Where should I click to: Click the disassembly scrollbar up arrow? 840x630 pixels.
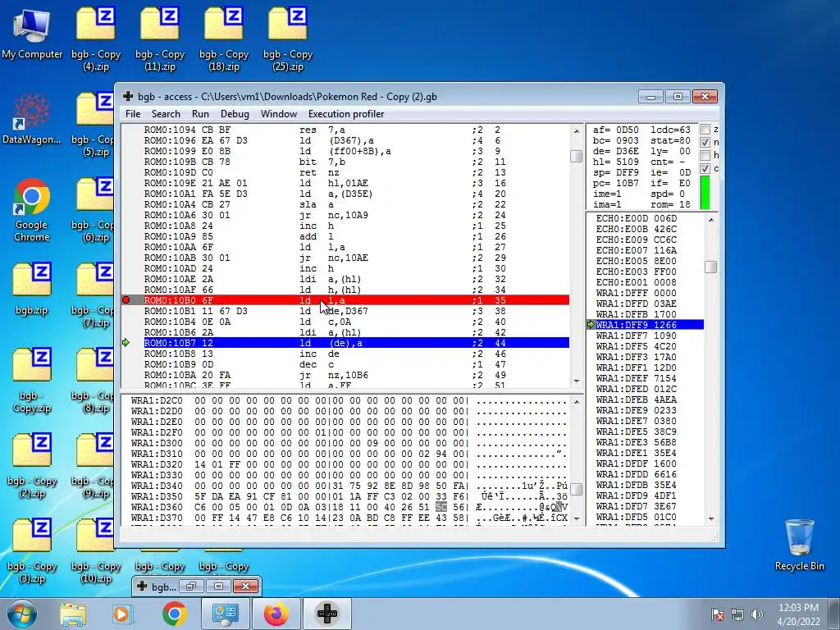[577, 130]
